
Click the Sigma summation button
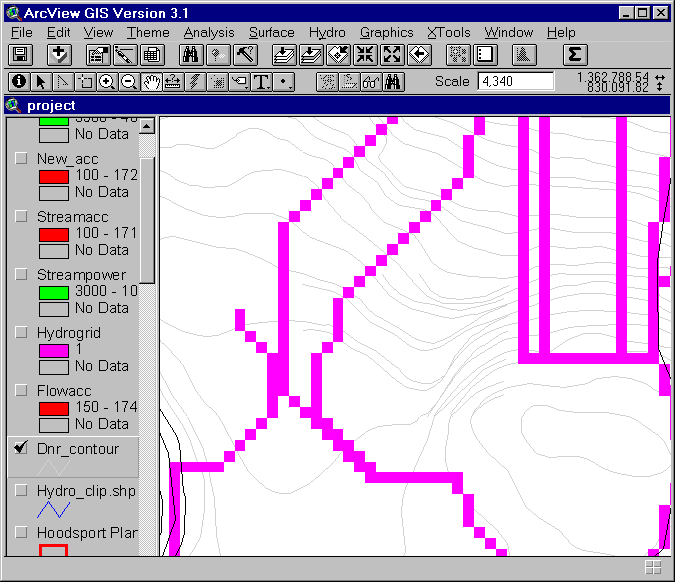tap(575, 55)
